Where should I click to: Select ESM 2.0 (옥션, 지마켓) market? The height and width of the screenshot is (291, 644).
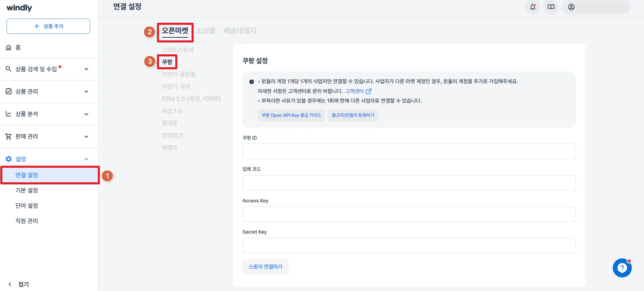(x=191, y=98)
